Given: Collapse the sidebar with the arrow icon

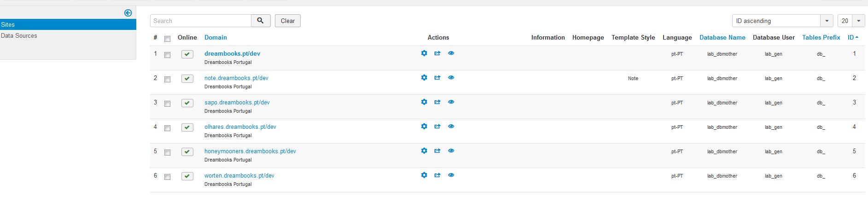Looking at the screenshot, I should tap(128, 13).
